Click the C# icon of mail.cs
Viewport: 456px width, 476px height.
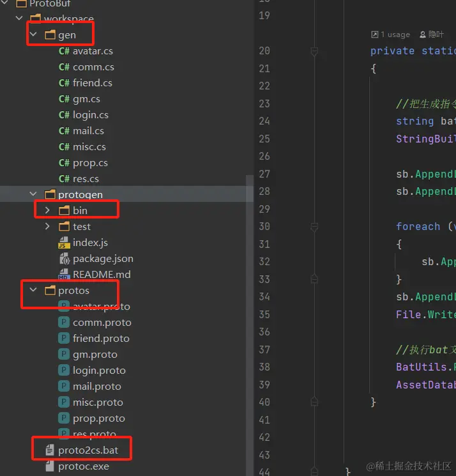click(64, 131)
